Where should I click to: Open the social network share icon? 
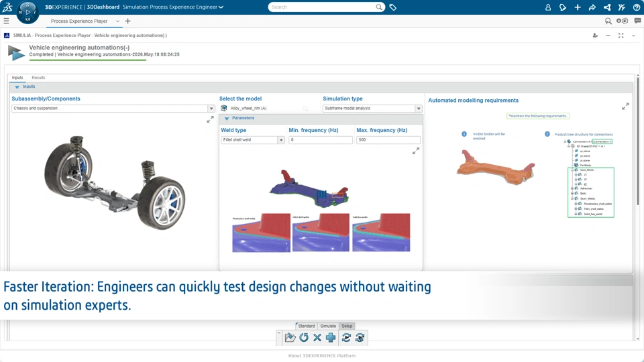point(607,7)
